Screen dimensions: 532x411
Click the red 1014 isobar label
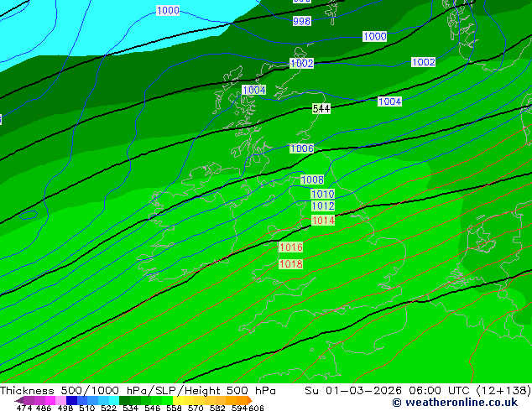(x=323, y=221)
